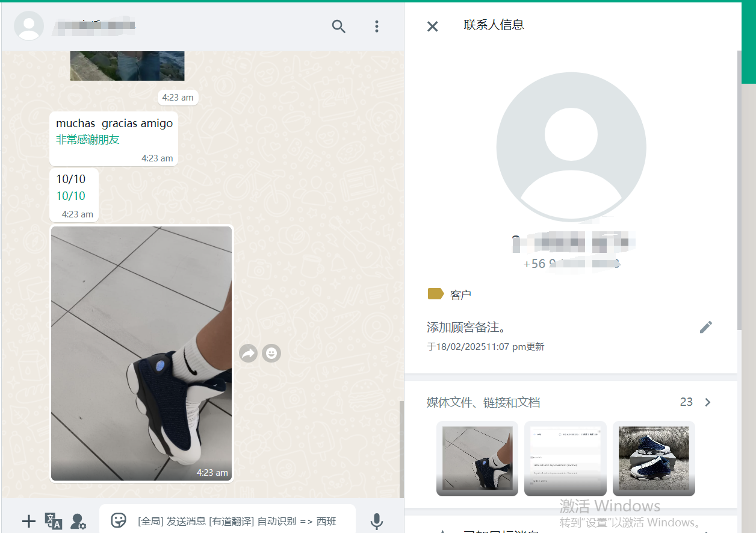
Task: Expand media, links and docs list
Action: (708, 402)
